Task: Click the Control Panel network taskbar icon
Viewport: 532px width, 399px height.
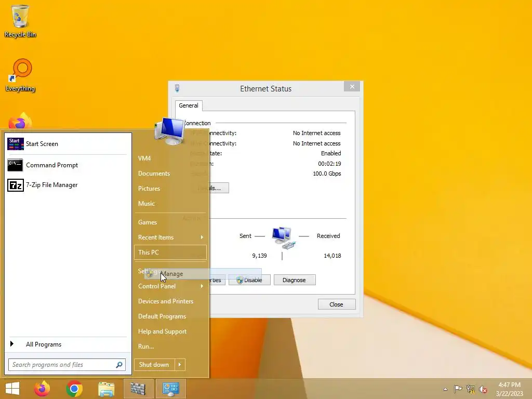Action: [170, 389]
